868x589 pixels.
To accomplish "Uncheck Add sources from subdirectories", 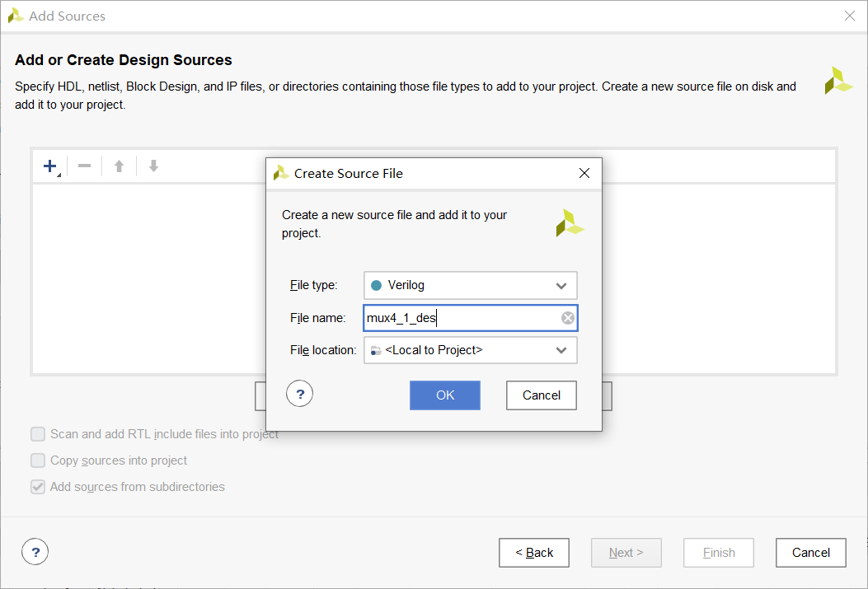I will click(x=38, y=487).
